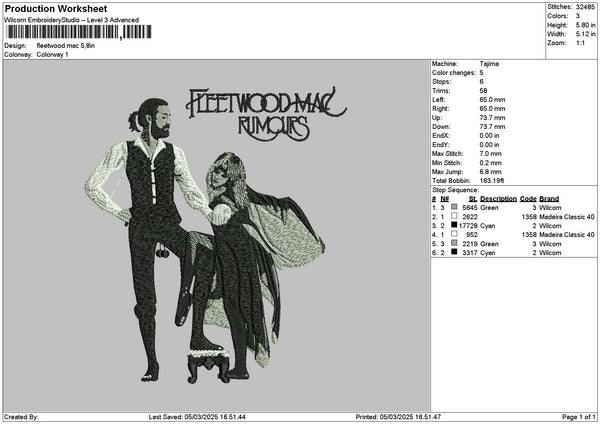Click the 'Created By:' footer label
This screenshot has width=600, height=424.
[21, 417]
